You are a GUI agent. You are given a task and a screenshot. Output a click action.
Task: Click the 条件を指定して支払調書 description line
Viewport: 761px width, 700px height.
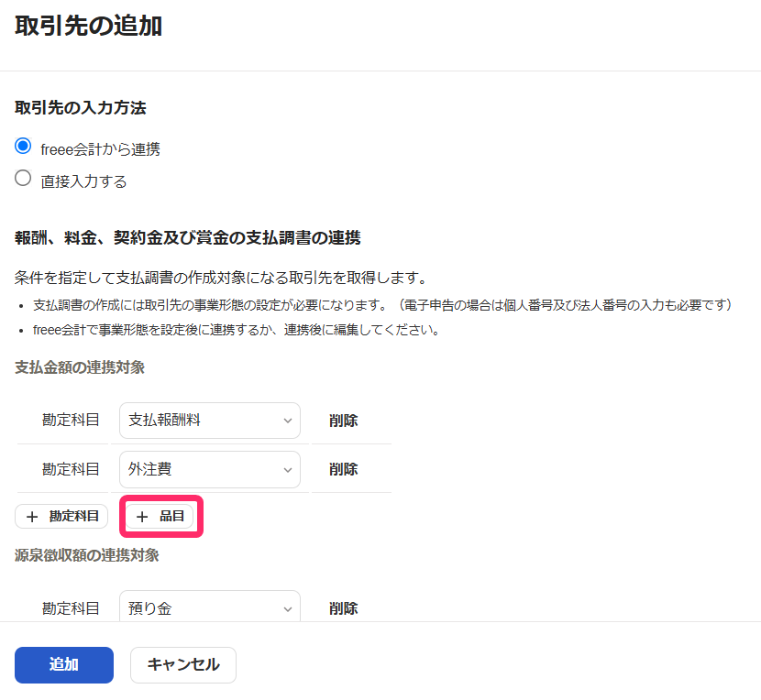[x=221, y=278]
